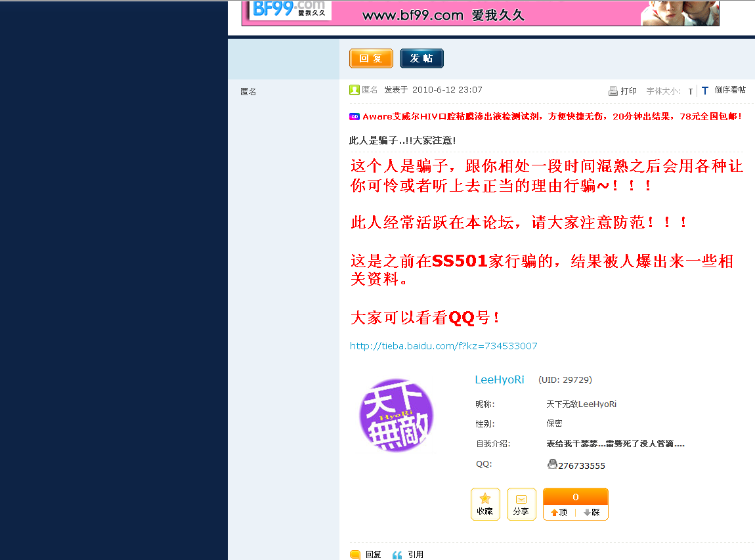755x560 pixels.
Task: Click the QQ penguin icon
Action: click(552, 464)
